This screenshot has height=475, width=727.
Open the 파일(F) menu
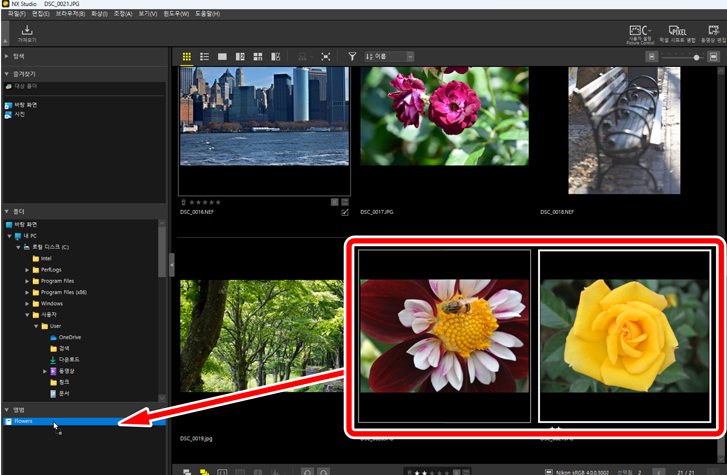coord(17,14)
